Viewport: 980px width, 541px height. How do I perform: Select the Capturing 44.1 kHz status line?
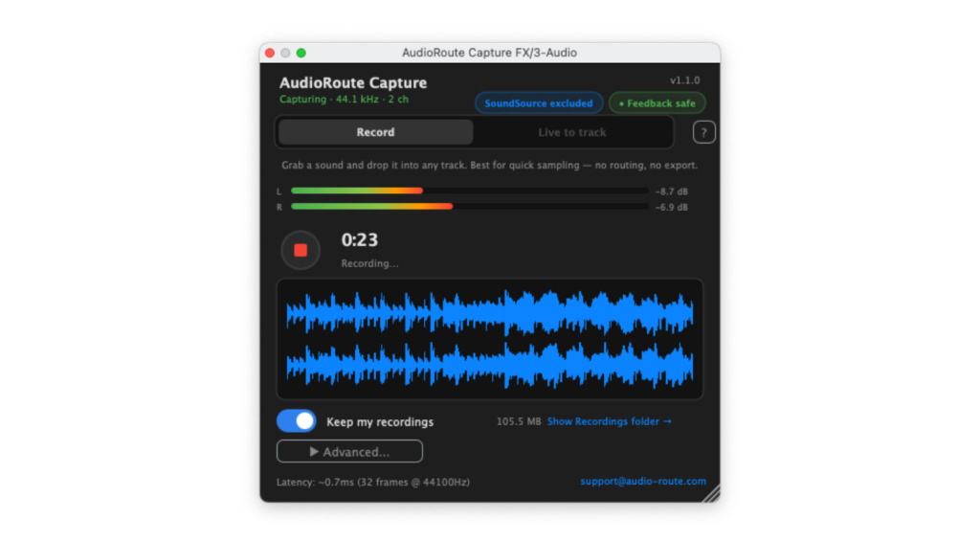tap(344, 100)
